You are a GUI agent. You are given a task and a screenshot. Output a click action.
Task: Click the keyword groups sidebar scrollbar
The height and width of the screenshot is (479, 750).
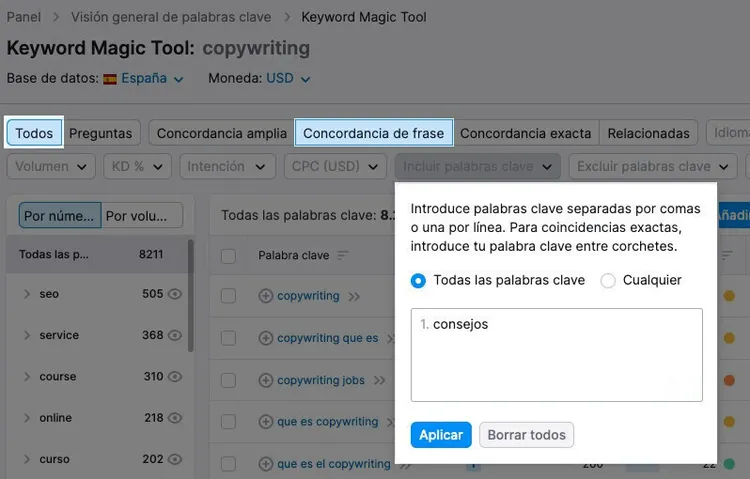coord(191,296)
